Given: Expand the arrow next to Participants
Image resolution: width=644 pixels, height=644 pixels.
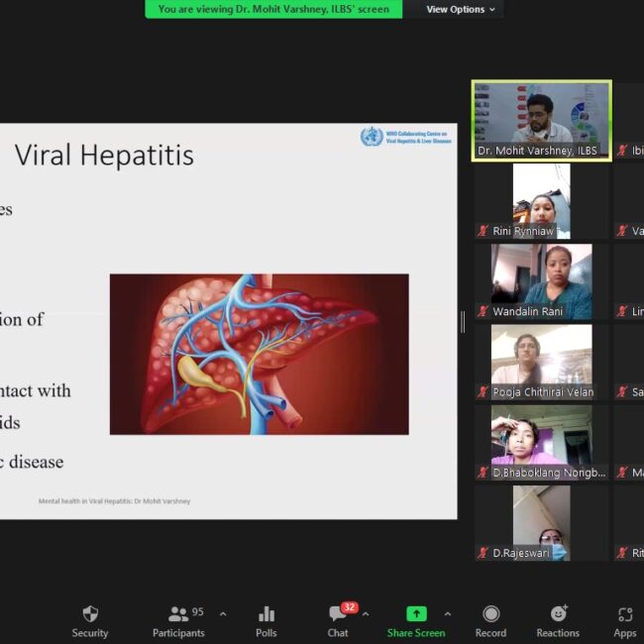Looking at the screenshot, I should point(222,613).
